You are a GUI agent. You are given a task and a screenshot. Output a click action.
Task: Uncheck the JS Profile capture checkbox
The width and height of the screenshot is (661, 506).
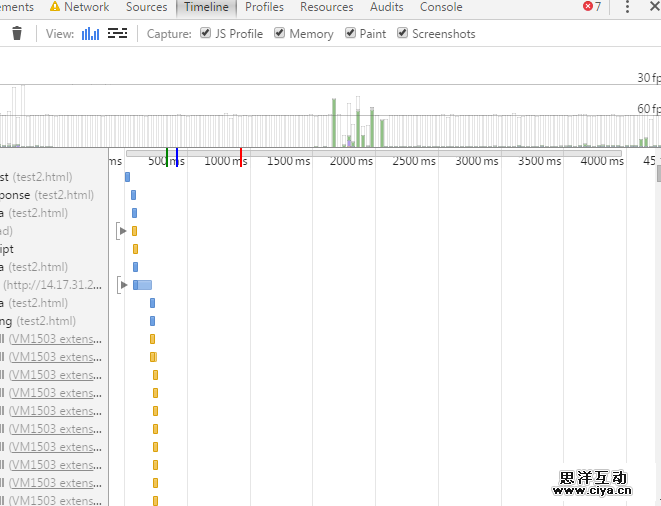(x=206, y=33)
